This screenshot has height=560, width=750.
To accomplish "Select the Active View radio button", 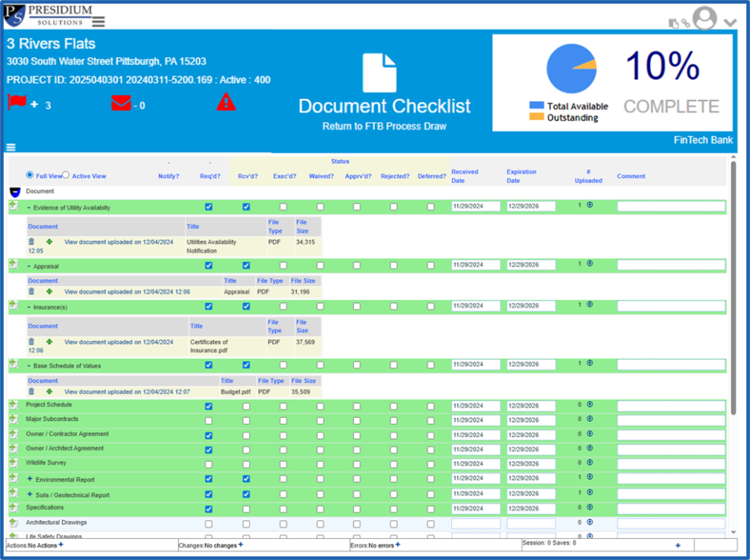I will pos(66,175).
